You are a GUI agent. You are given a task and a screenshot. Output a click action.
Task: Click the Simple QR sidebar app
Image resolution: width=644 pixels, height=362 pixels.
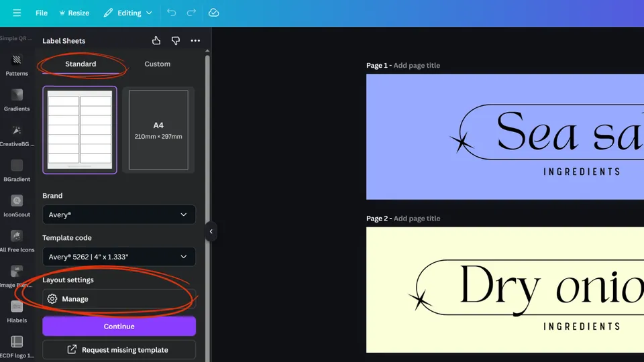(16, 38)
